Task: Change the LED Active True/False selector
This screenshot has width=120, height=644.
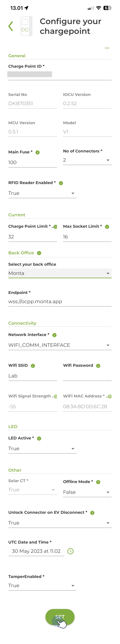Action: point(42,449)
